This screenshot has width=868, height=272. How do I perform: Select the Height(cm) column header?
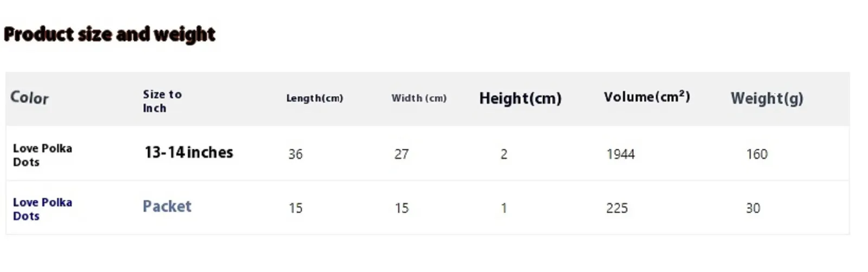pos(520,98)
